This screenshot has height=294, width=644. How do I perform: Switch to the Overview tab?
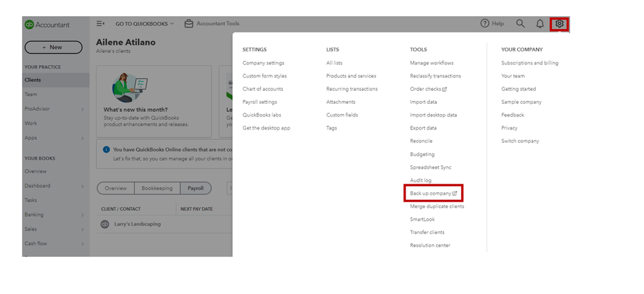(115, 188)
